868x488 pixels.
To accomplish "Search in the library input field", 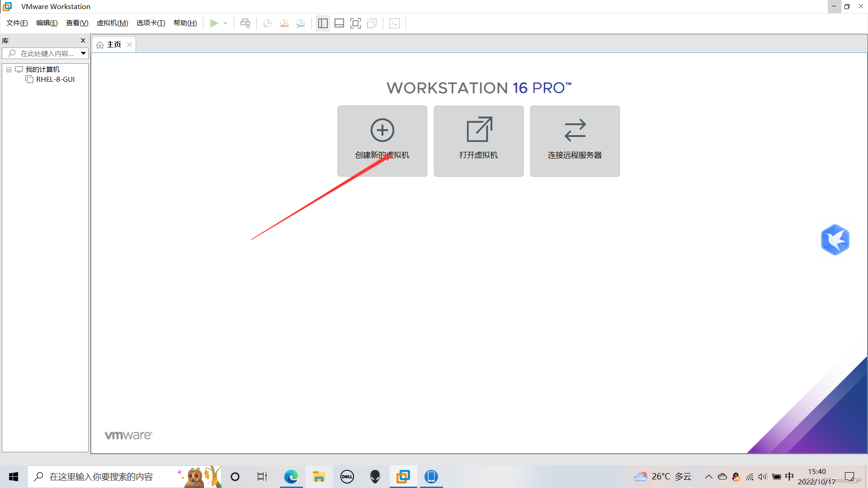I will pyautogui.click(x=45, y=54).
